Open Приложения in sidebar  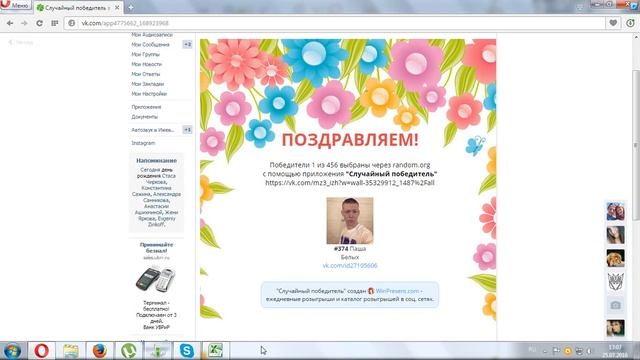pyautogui.click(x=146, y=107)
